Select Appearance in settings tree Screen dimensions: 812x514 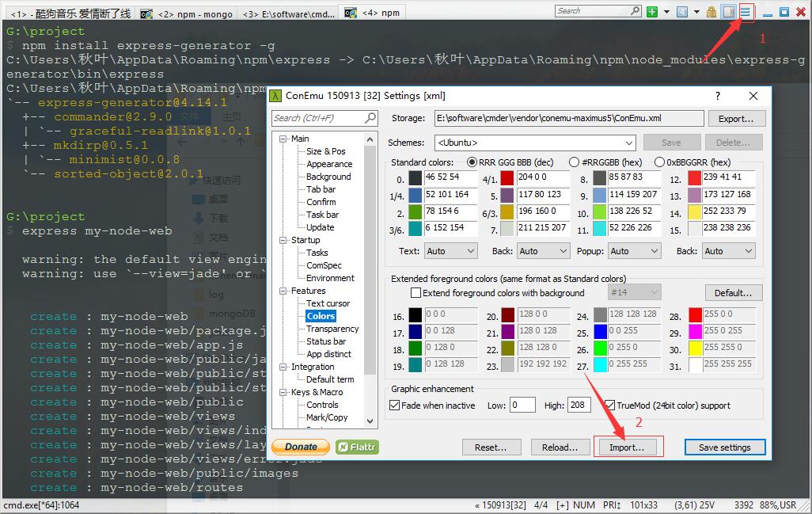coord(329,164)
